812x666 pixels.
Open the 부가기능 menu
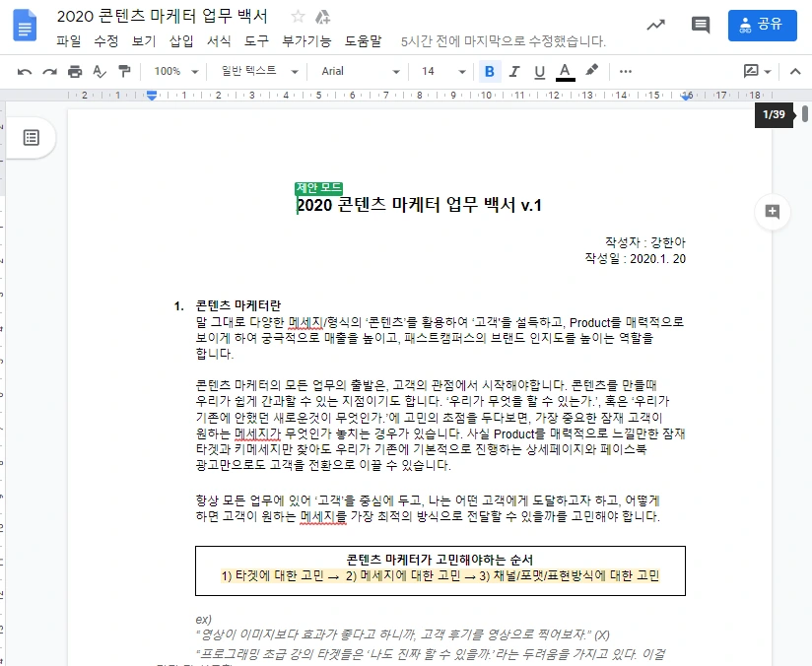pyautogui.click(x=306, y=41)
